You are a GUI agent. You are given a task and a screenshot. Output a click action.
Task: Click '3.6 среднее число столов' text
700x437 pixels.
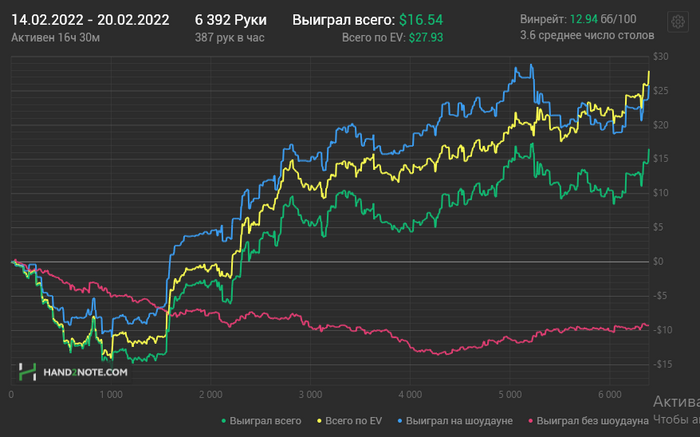coord(587,35)
